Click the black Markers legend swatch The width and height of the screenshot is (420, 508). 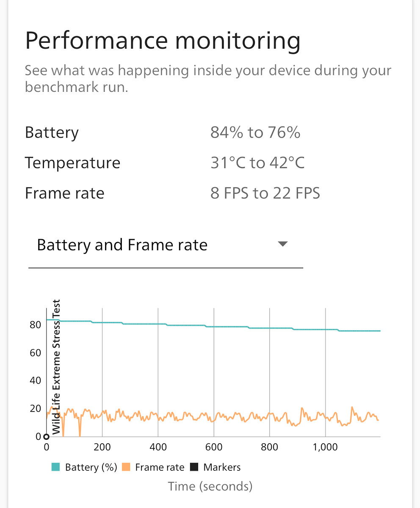[x=194, y=467]
